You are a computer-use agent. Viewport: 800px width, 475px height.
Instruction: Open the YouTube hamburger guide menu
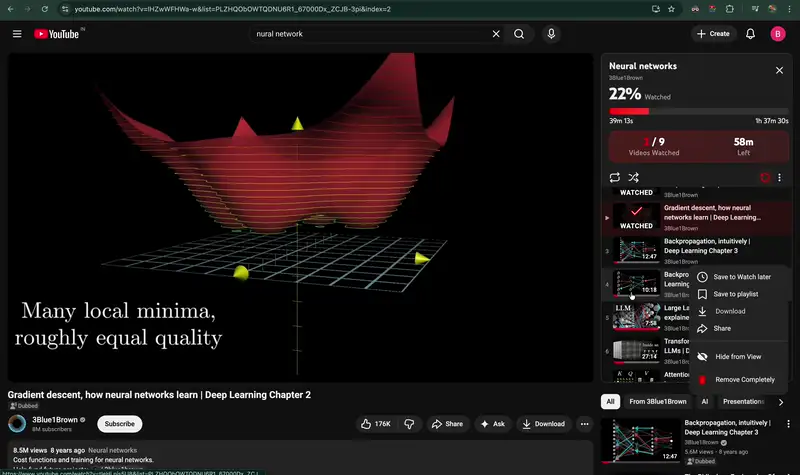tap(17, 34)
